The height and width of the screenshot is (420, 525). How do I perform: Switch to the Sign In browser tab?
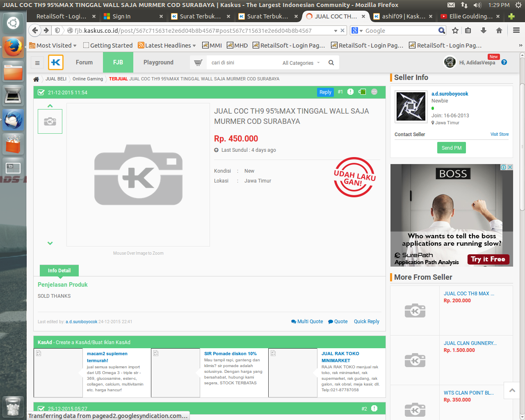(132, 16)
